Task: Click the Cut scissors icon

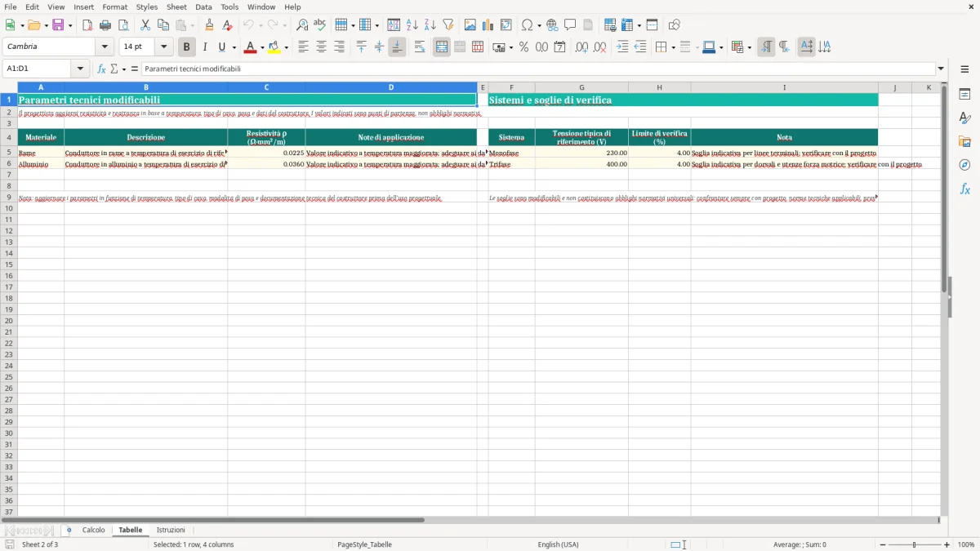Action: 145,25
